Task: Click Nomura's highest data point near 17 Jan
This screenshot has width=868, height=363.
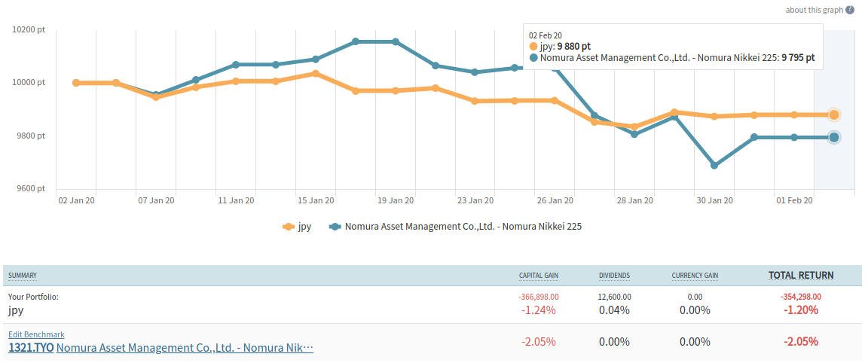Action: click(x=356, y=41)
